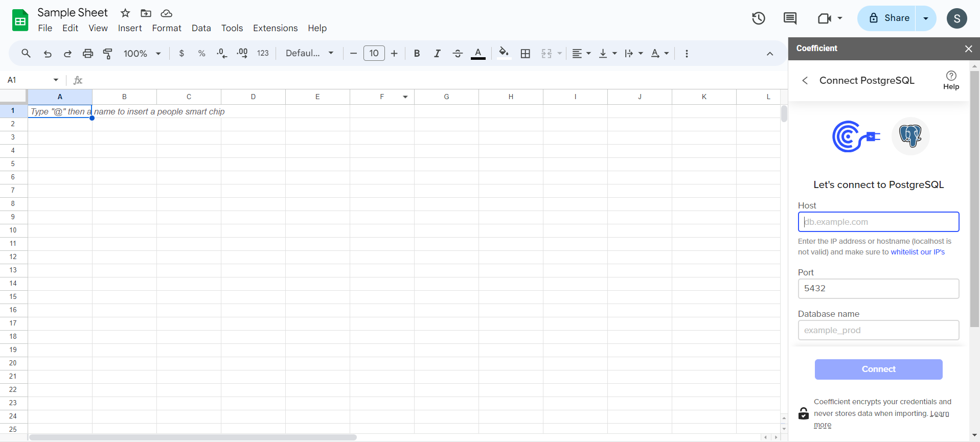Click the Connect button

point(878,369)
